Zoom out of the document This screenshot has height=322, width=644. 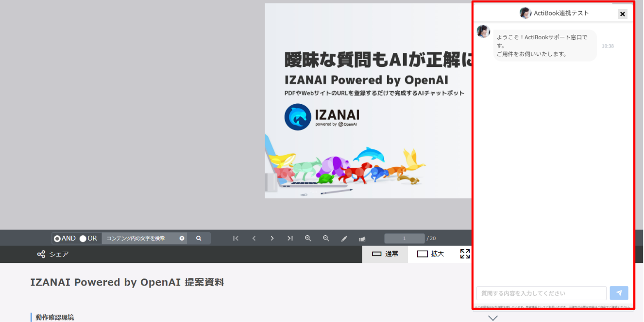(x=326, y=239)
